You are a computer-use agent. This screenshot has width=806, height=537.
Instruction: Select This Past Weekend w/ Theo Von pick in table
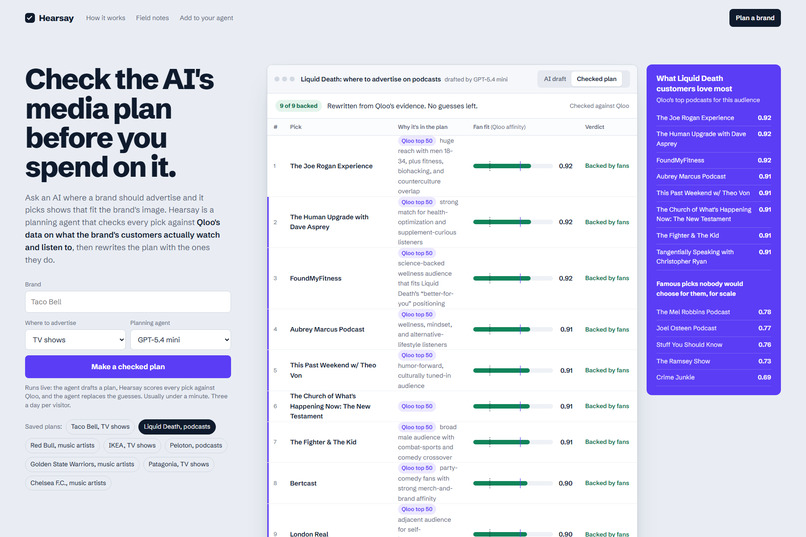click(333, 370)
